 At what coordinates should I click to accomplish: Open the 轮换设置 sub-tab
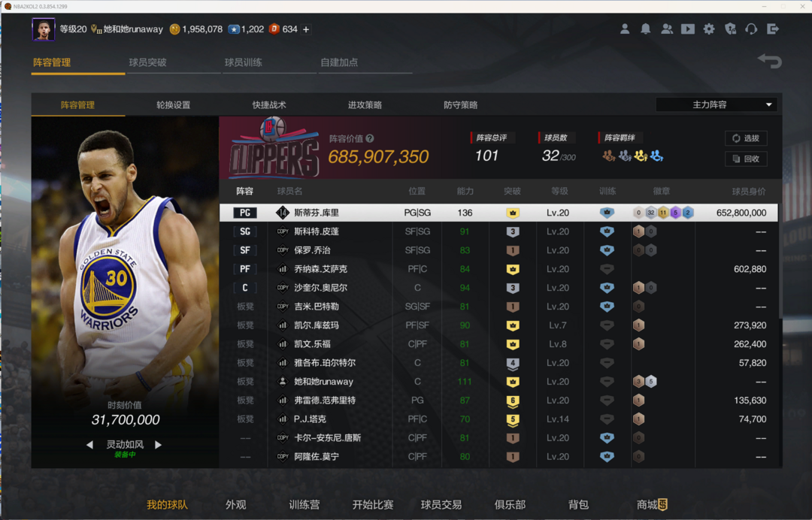point(173,105)
